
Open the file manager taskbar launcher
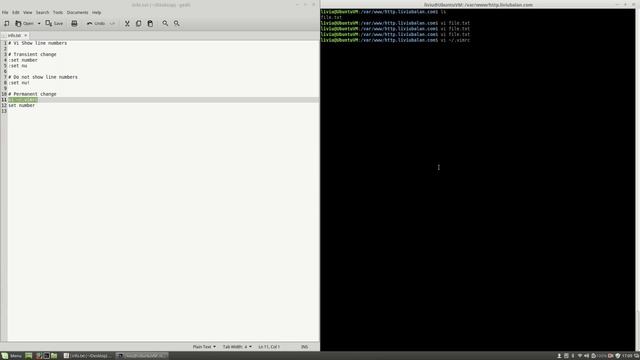pos(54,356)
